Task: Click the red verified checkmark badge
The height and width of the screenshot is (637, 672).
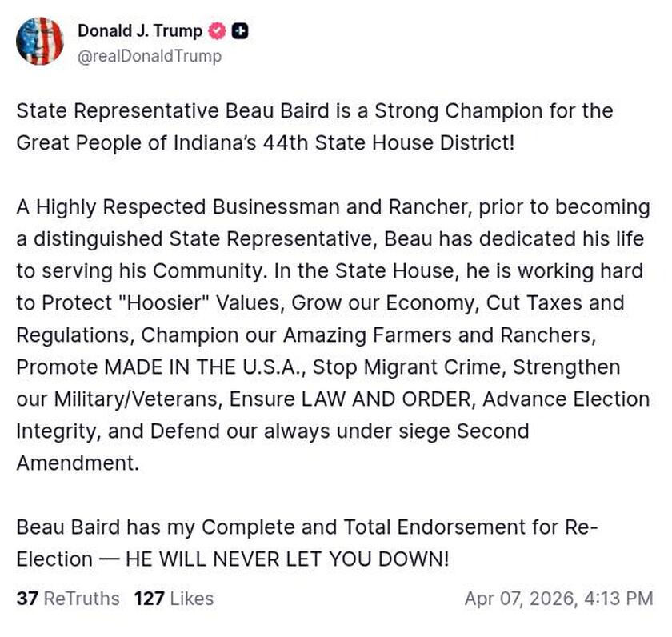Action: 216,31
